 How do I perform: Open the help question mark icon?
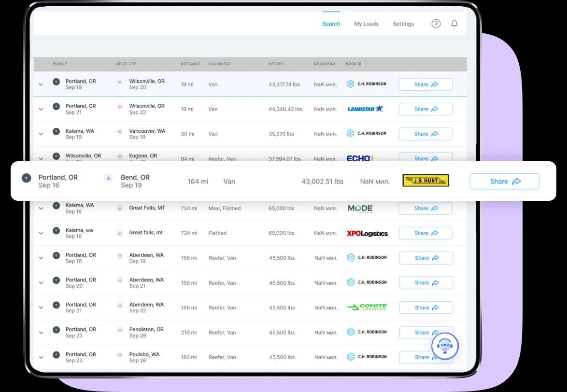coord(436,24)
